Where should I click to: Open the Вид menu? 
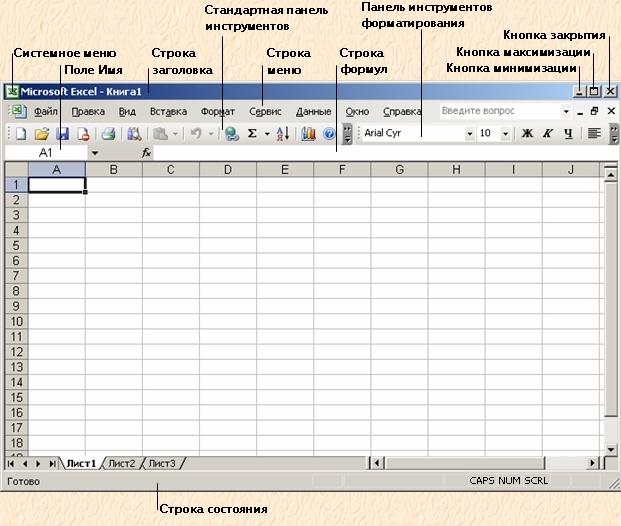coord(127,112)
